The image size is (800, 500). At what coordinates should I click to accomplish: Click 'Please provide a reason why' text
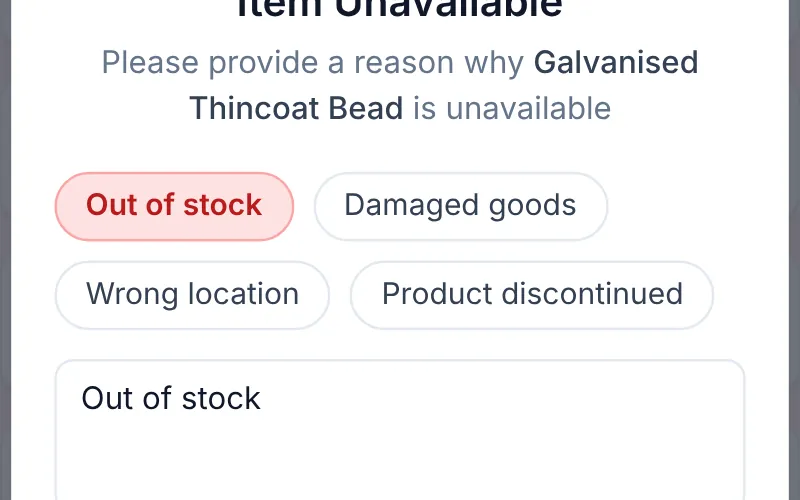click(313, 62)
